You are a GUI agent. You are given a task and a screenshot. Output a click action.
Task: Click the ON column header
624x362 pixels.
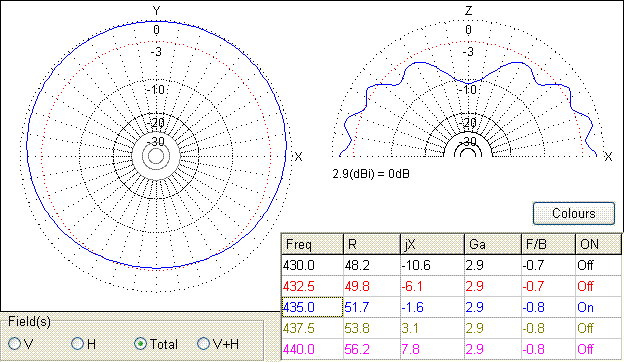point(599,244)
